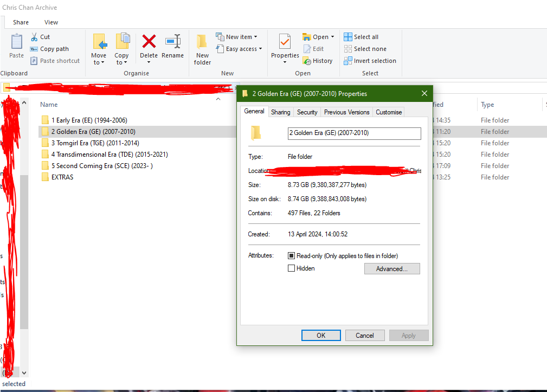Click the folder name input field
This screenshot has width=547, height=392.
pyautogui.click(x=354, y=133)
